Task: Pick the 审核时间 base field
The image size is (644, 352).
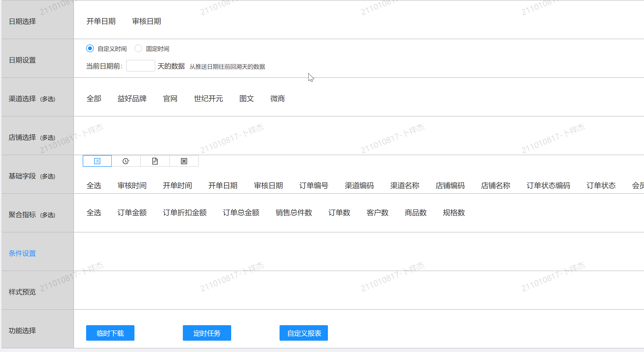Action: point(132,186)
